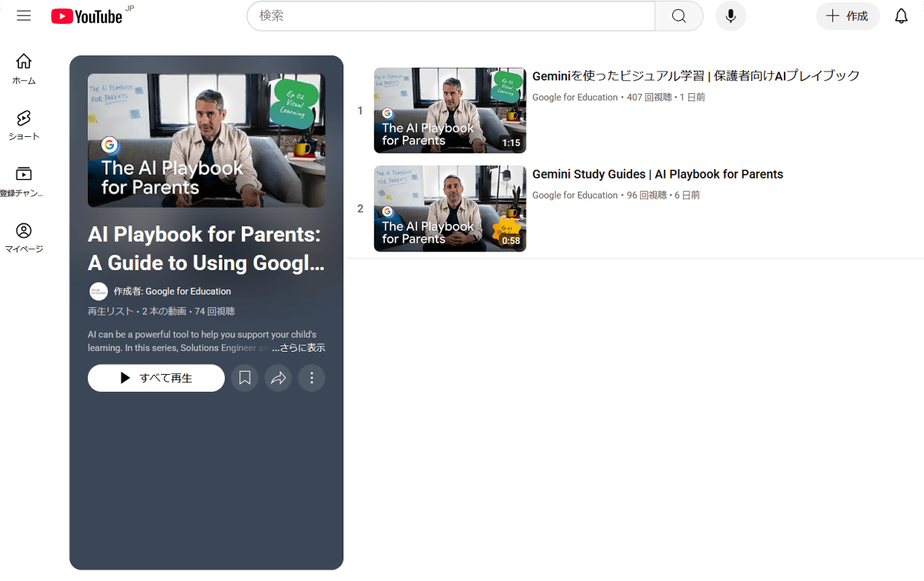Go to ホーム in sidebar

(24, 68)
